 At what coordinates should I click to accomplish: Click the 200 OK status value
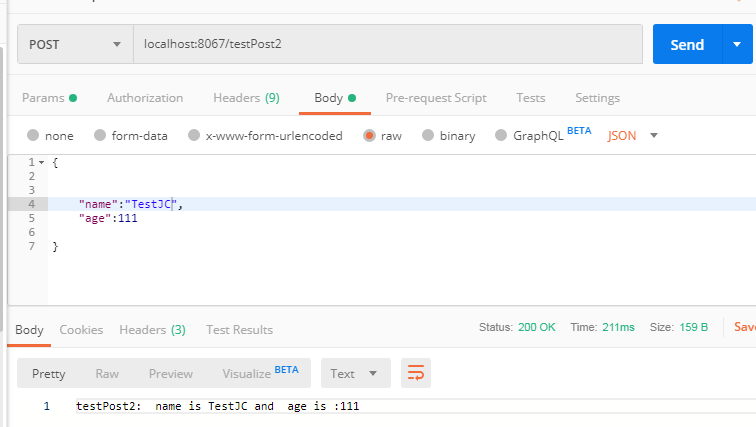coord(537,327)
